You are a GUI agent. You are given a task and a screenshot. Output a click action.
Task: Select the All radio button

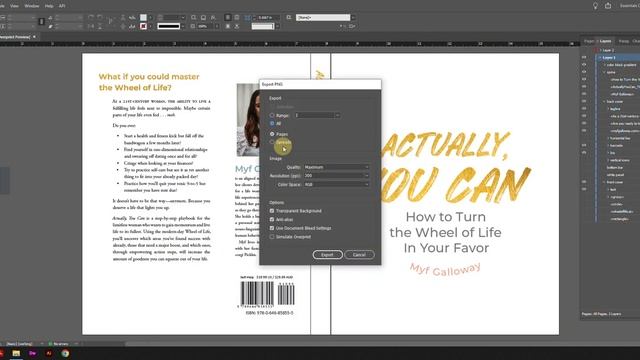coord(272,123)
